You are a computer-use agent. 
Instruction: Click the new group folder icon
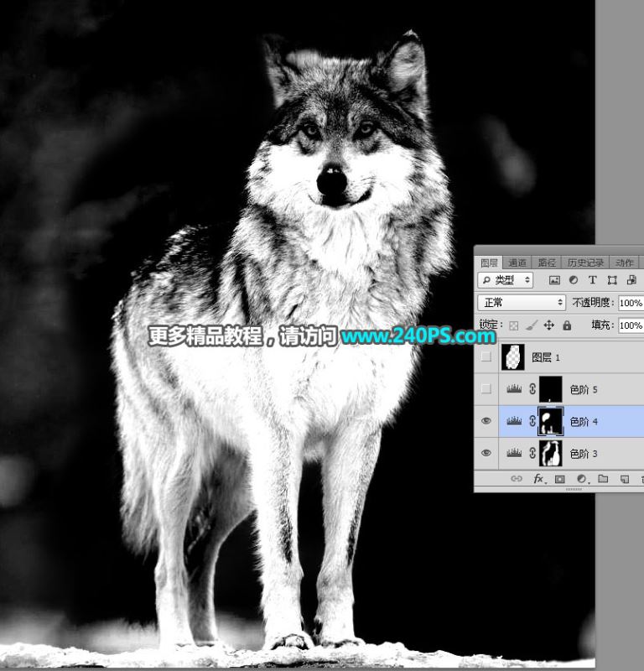point(602,480)
